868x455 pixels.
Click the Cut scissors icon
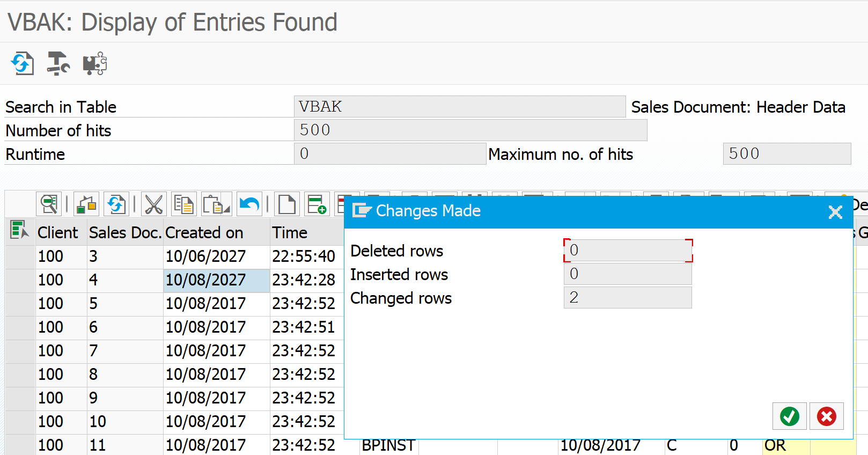coord(154,204)
